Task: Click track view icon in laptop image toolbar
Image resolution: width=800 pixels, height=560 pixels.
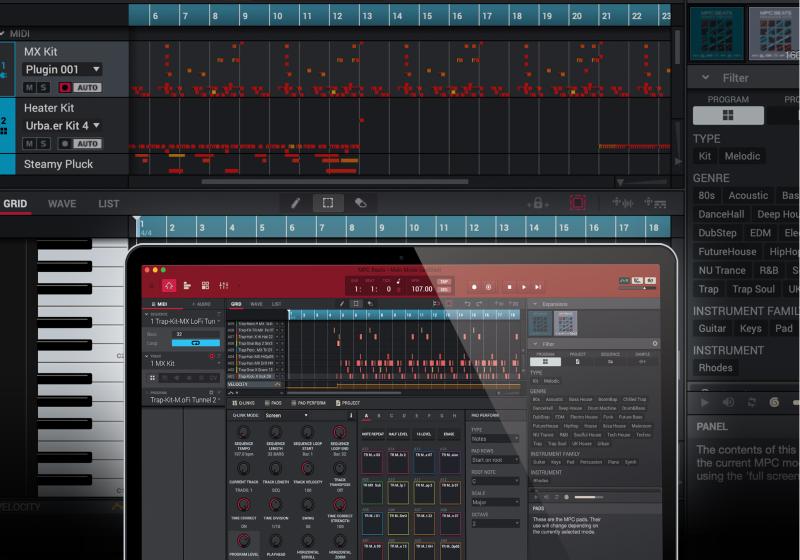Action: (x=187, y=286)
